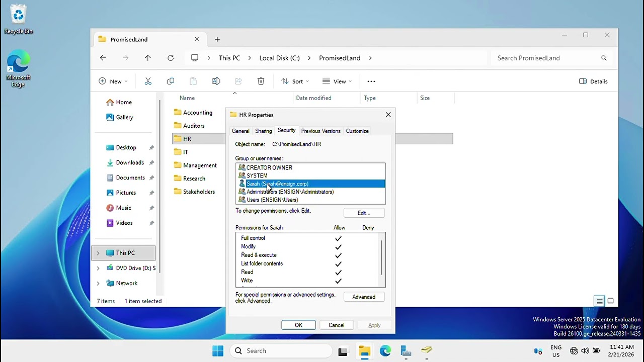
Task: Select the Accounting folder icon
Action: [x=177, y=112]
